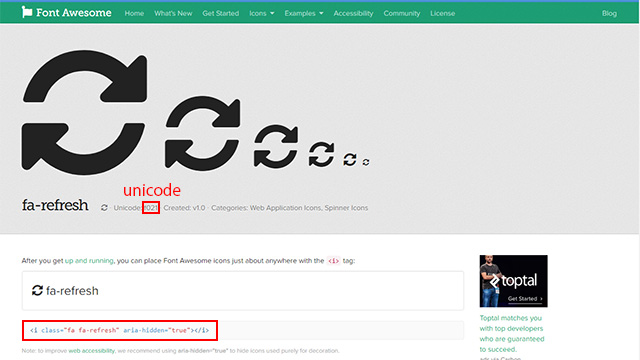Open the Web Application Icons category link
The height and width of the screenshot is (360, 640).
coord(285,208)
